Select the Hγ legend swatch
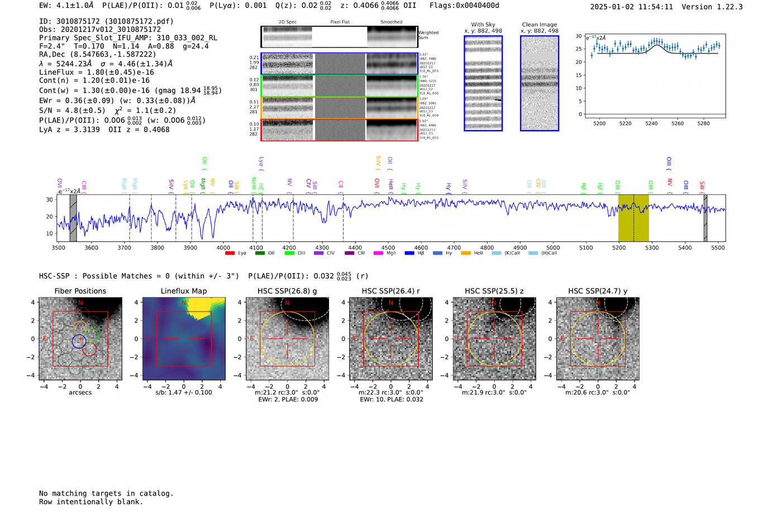This screenshot has height=532, width=782. pos(437,253)
